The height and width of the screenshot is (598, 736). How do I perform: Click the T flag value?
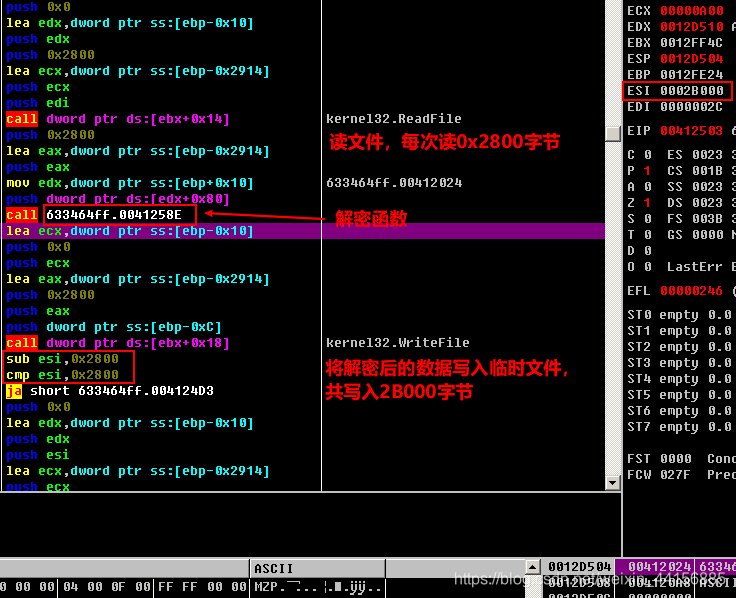tap(648, 234)
